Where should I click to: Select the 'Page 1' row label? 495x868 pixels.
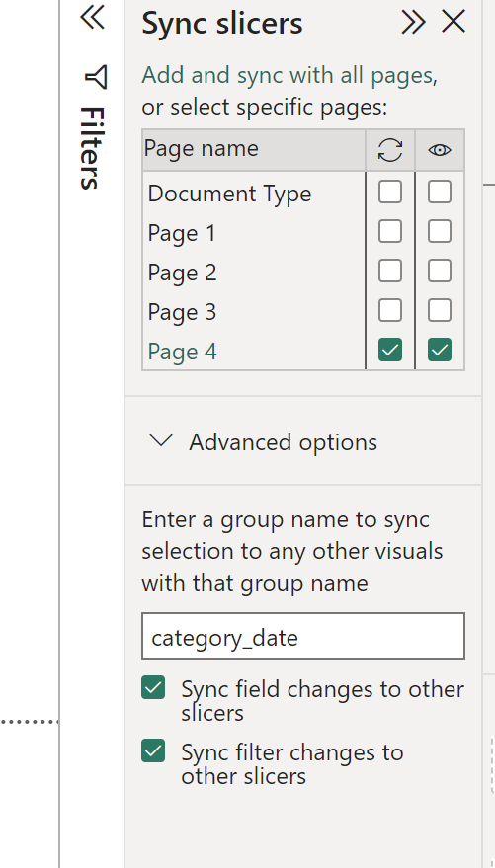click(182, 234)
